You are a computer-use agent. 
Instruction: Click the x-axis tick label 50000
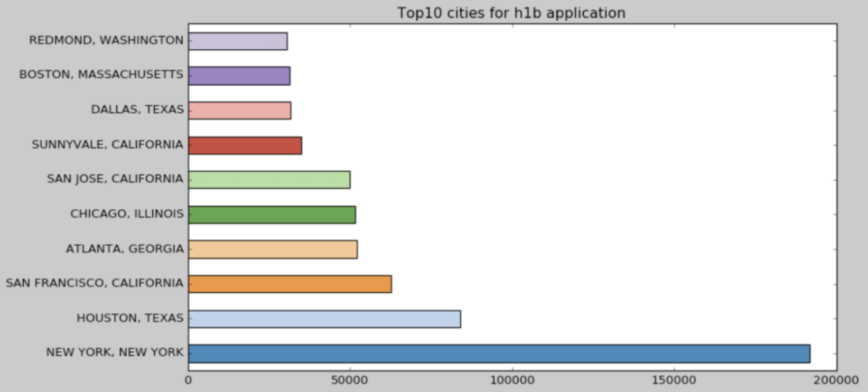[x=350, y=380]
